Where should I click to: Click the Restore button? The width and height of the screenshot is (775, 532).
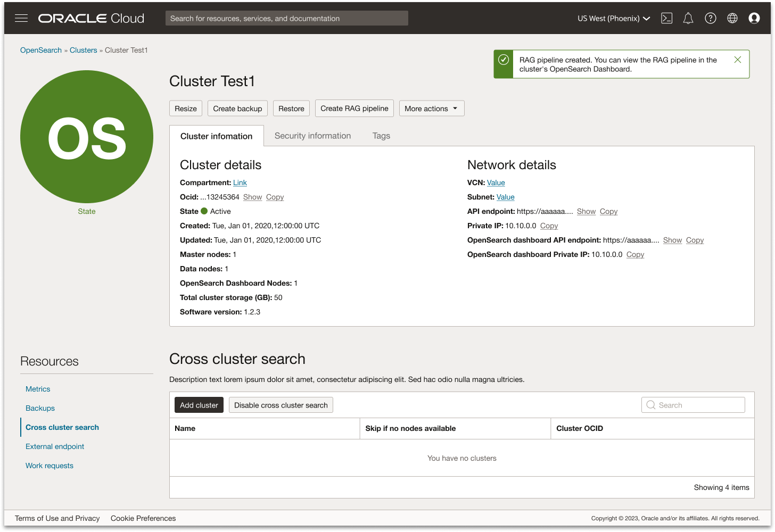pos(291,109)
